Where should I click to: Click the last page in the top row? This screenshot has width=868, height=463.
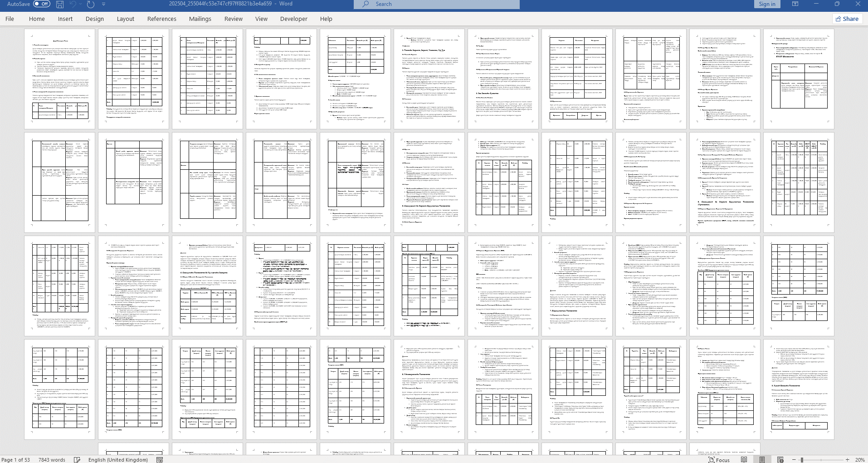pyautogui.click(x=799, y=79)
